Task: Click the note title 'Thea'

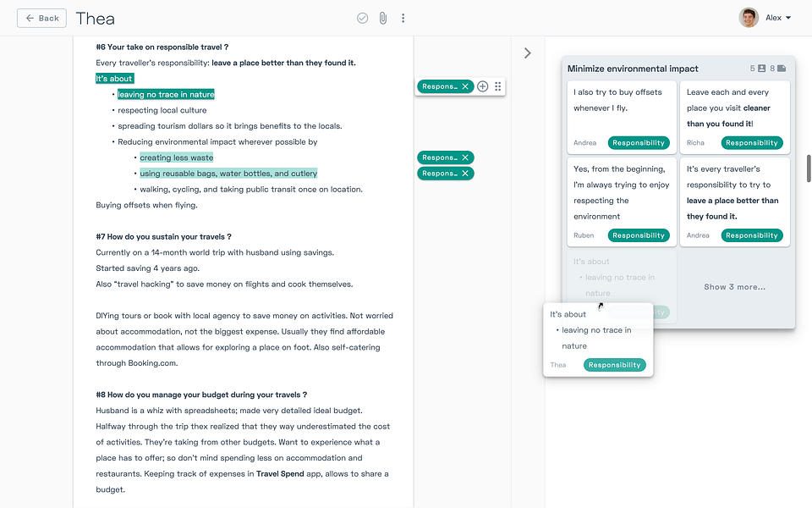Action: point(96,19)
